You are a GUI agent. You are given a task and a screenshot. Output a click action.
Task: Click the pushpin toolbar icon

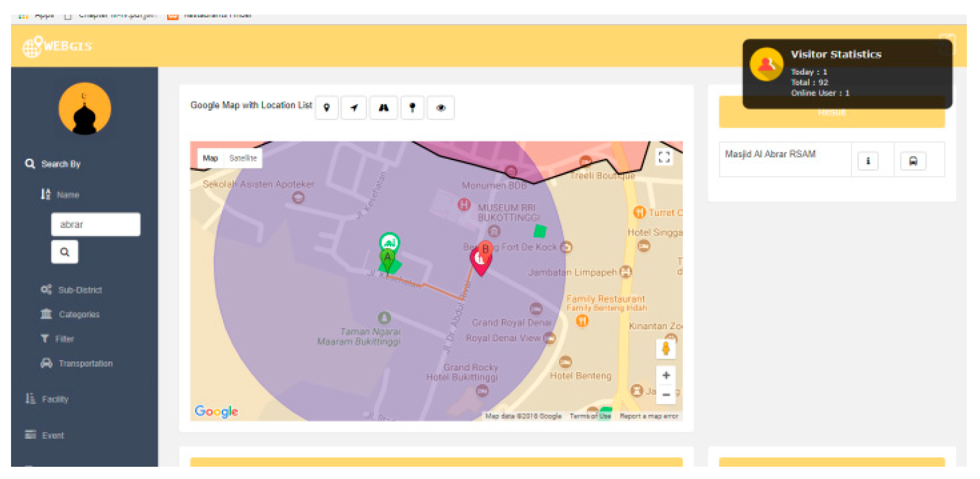(412, 108)
